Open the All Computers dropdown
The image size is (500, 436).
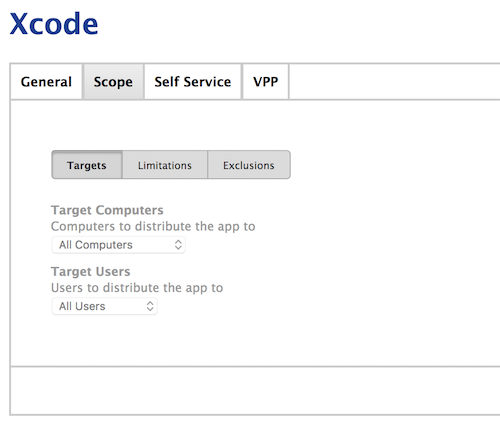[x=119, y=245]
